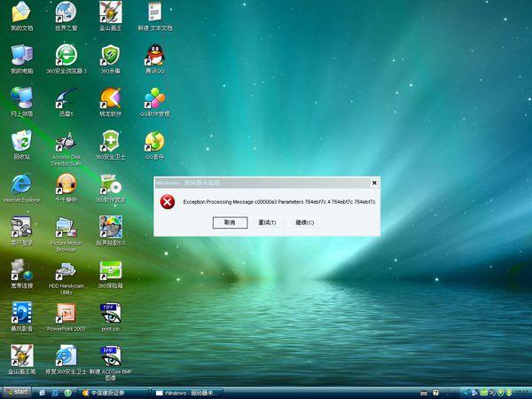The width and height of the screenshot is (532, 399).
Task: Open Acronis Disk Director Suite shortcut
Action: pos(66,141)
